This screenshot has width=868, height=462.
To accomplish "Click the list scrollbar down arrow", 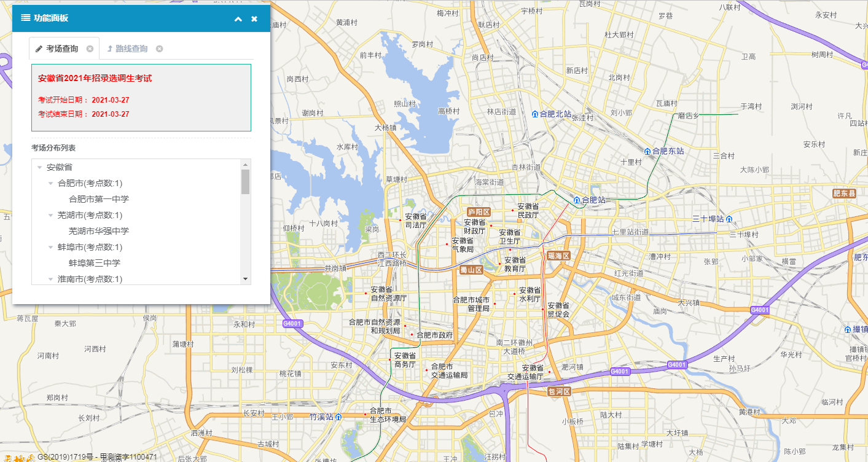I will 246,279.
